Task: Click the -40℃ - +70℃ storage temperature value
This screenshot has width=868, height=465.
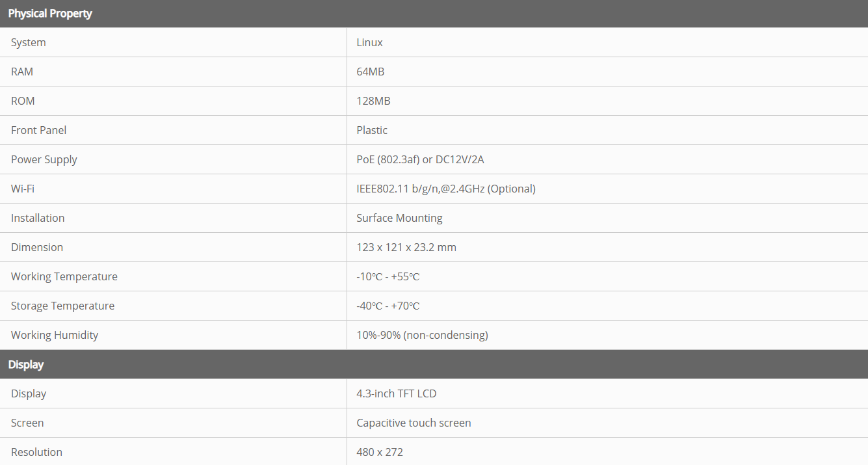Action: point(388,306)
